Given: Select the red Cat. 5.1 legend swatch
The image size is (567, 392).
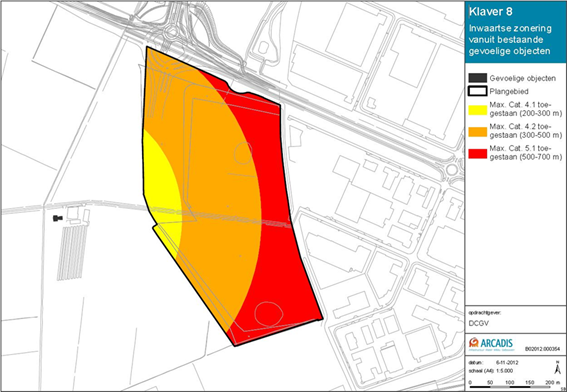Looking at the screenshot, I should tap(477, 153).
